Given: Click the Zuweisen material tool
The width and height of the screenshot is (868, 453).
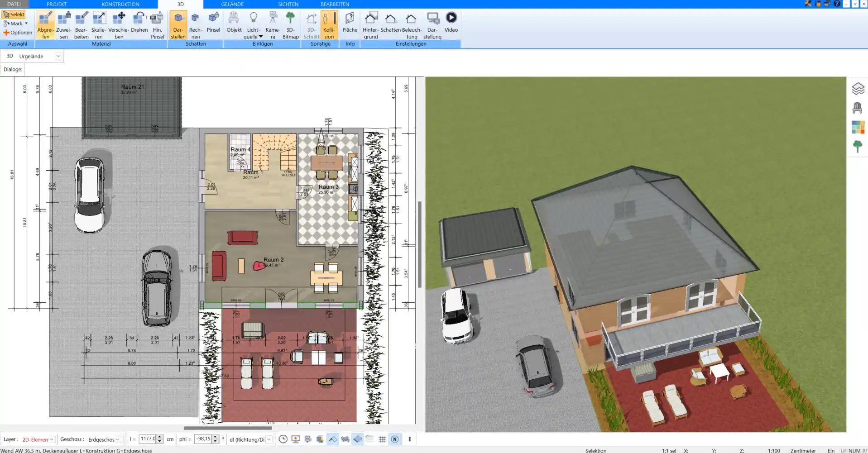Looking at the screenshot, I should click(64, 25).
